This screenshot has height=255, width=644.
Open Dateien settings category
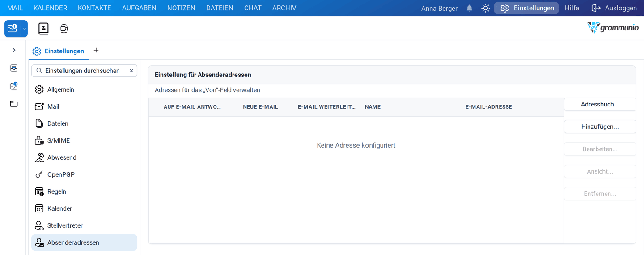coord(84,123)
